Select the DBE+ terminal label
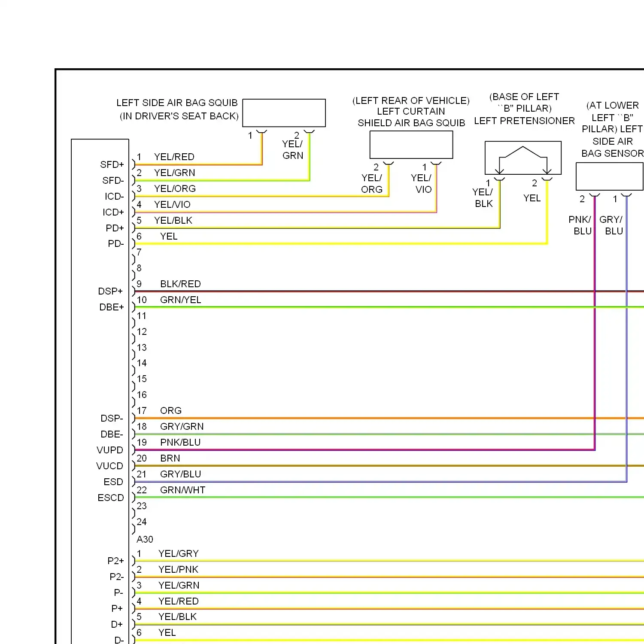 (x=111, y=307)
